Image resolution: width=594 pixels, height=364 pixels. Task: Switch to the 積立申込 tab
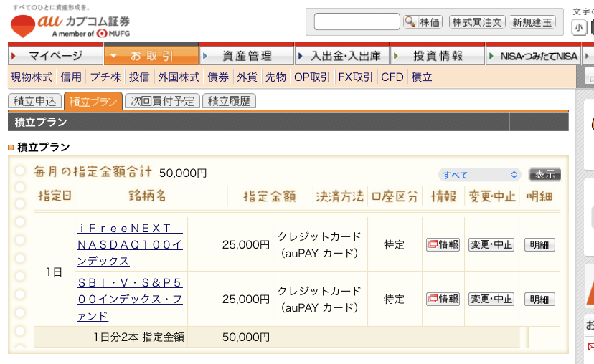35,101
